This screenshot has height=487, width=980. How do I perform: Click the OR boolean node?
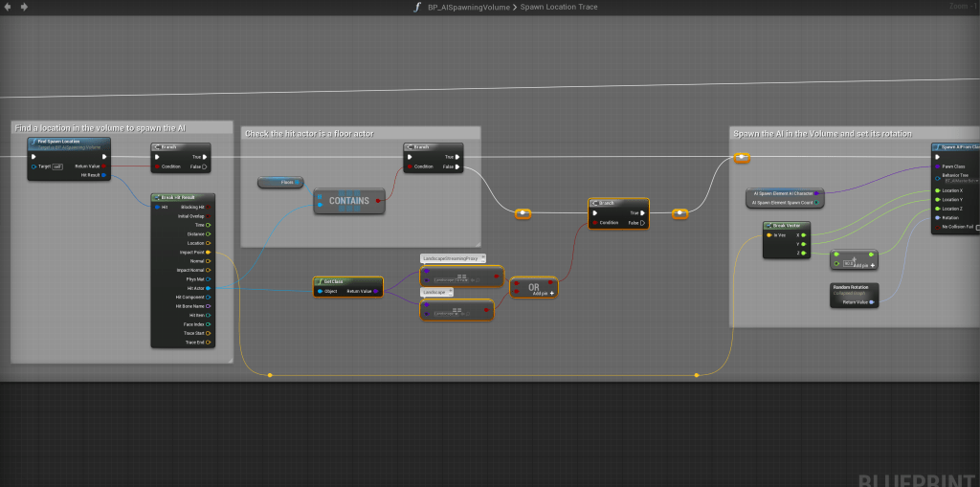point(533,287)
